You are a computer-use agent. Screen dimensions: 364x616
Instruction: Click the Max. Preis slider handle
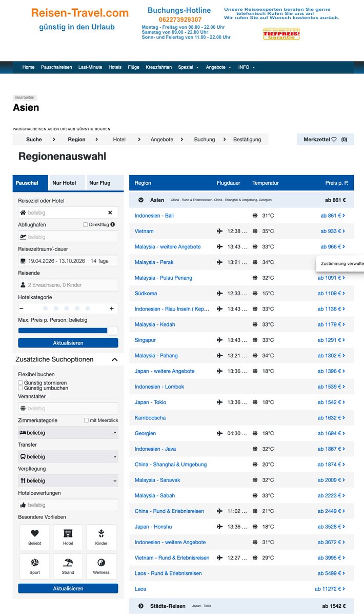point(113,330)
